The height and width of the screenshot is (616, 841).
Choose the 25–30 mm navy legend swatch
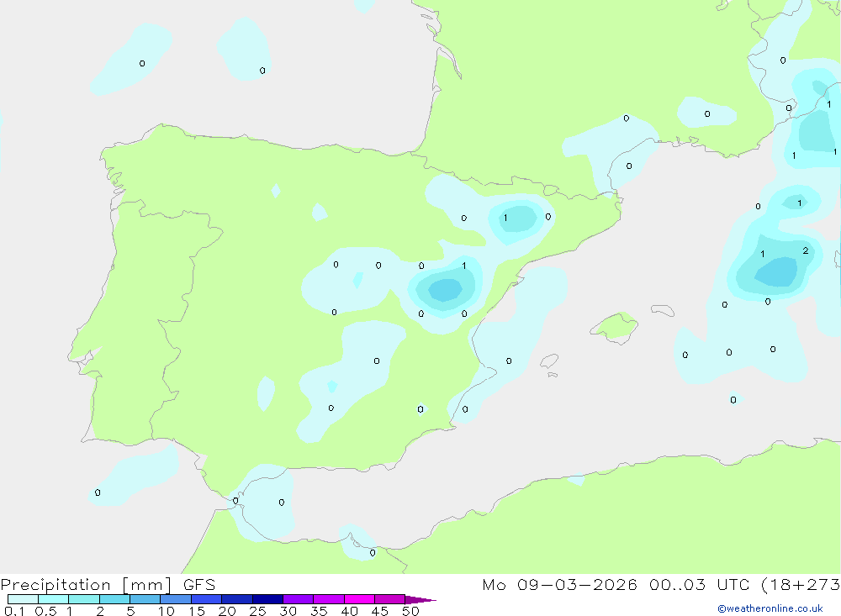267,599
